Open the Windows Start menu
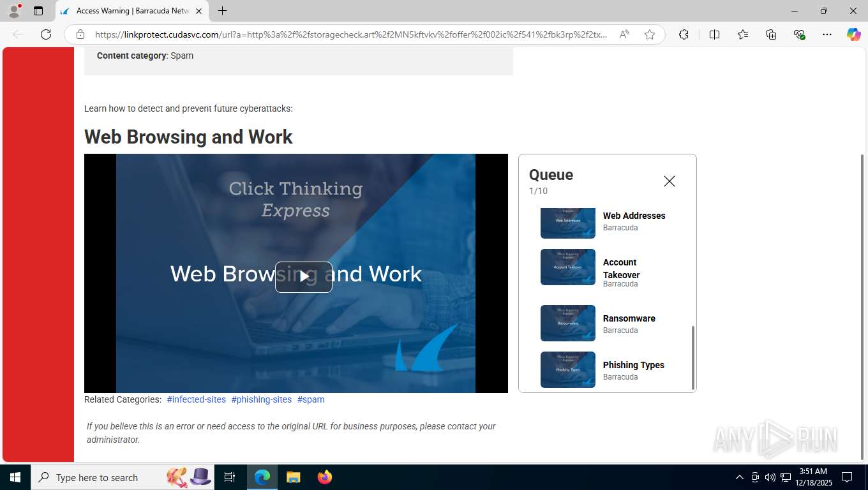The image size is (868, 490). 15,477
